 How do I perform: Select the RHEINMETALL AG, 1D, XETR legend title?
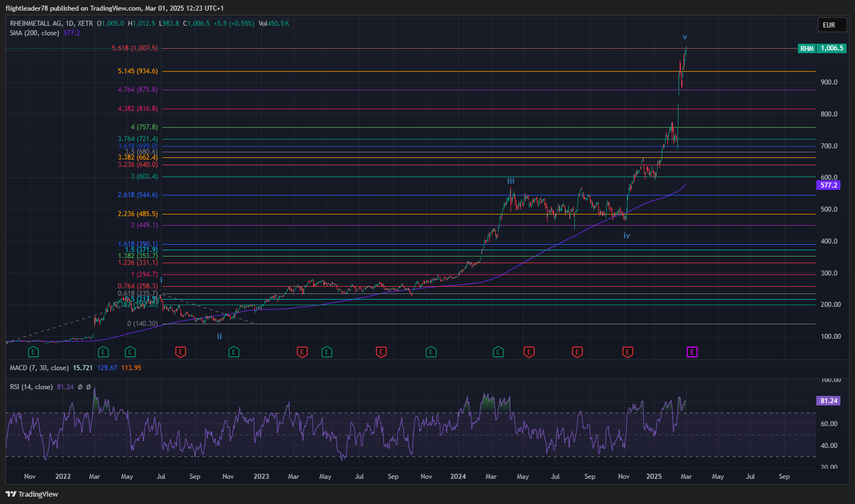tap(52, 24)
